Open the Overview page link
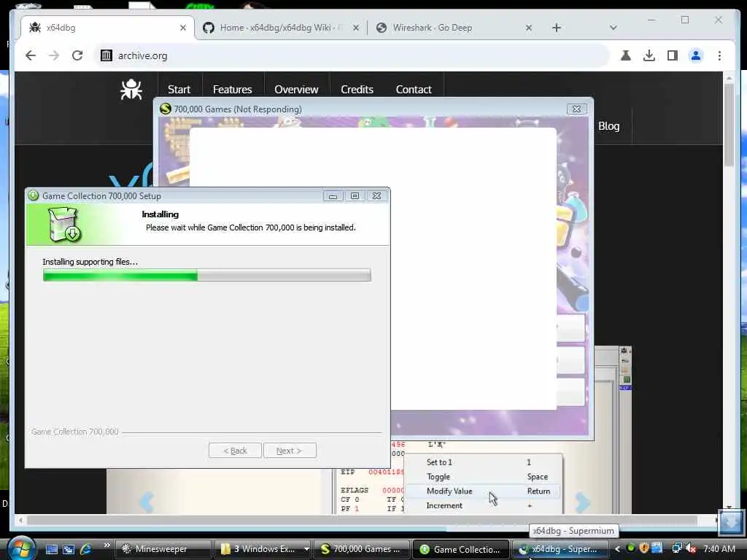 click(x=296, y=89)
